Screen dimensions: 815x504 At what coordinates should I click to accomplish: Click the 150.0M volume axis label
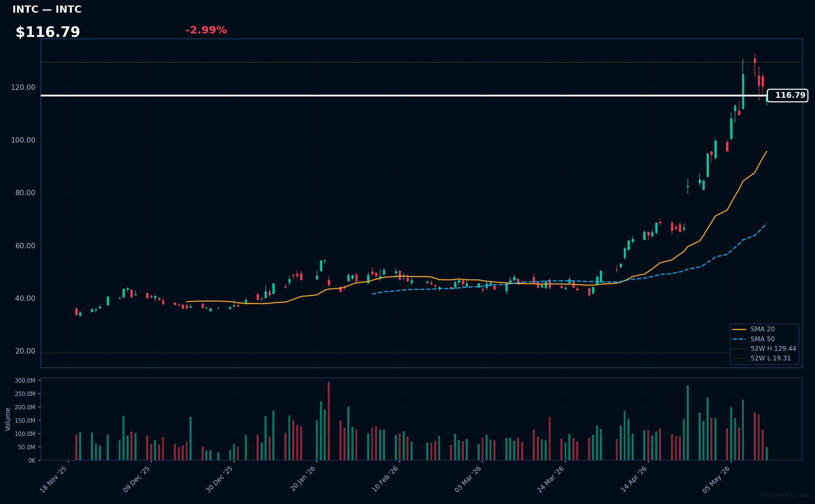25,421
